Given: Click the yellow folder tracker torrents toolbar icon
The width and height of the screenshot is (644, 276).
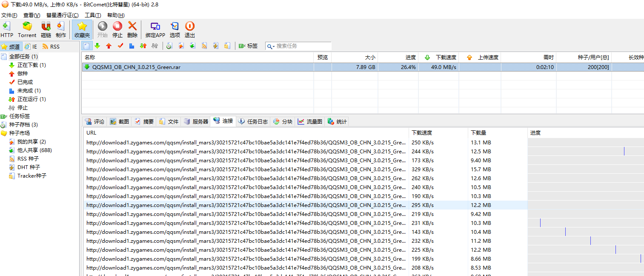Looking at the screenshot, I should [227, 46].
